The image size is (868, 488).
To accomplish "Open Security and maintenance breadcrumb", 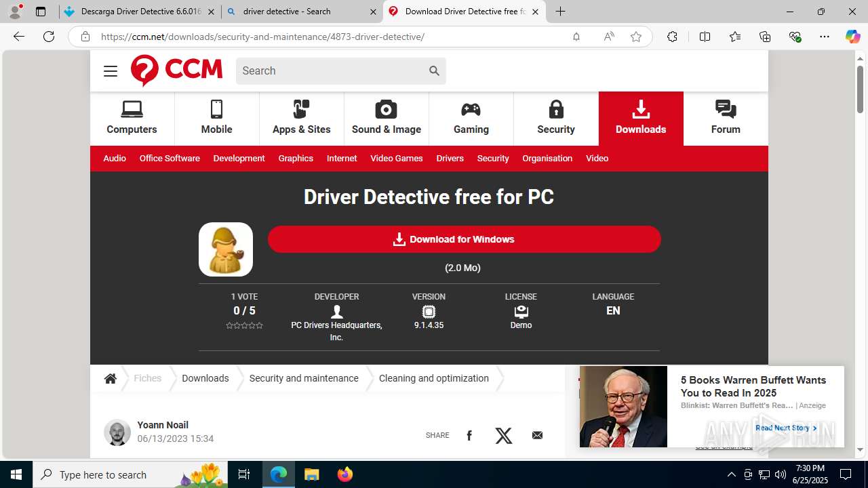I will pos(304,378).
